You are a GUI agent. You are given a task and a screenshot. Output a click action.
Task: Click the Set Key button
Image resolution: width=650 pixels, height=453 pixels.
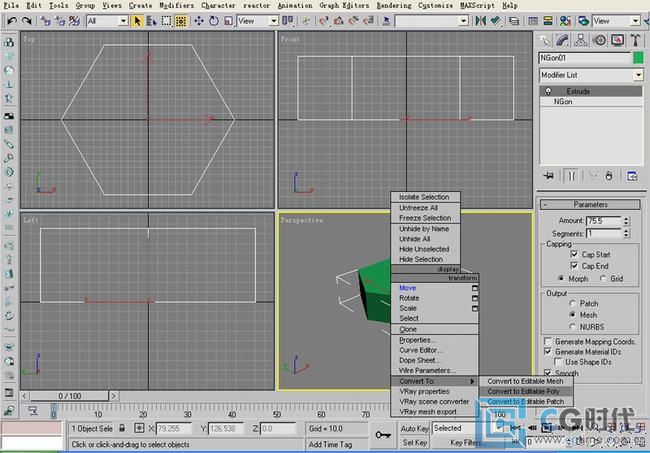click(x=414, y=443)
